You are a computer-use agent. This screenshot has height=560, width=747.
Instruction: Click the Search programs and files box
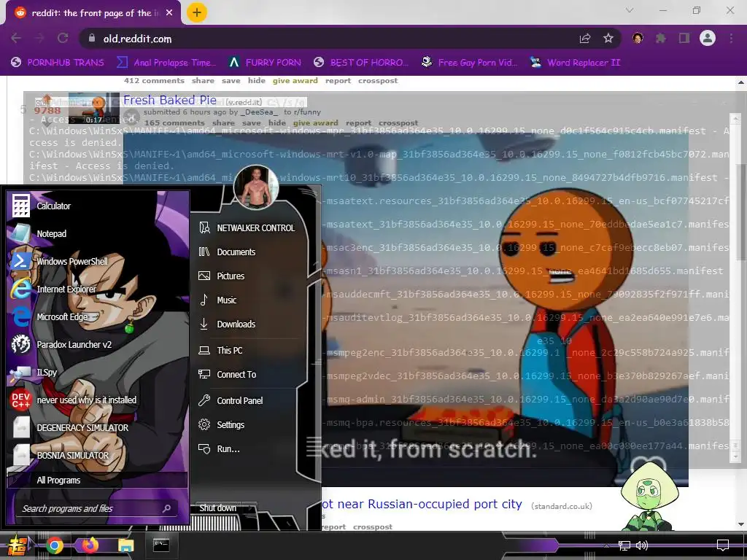pyautogui.click(x=98, y=508)
